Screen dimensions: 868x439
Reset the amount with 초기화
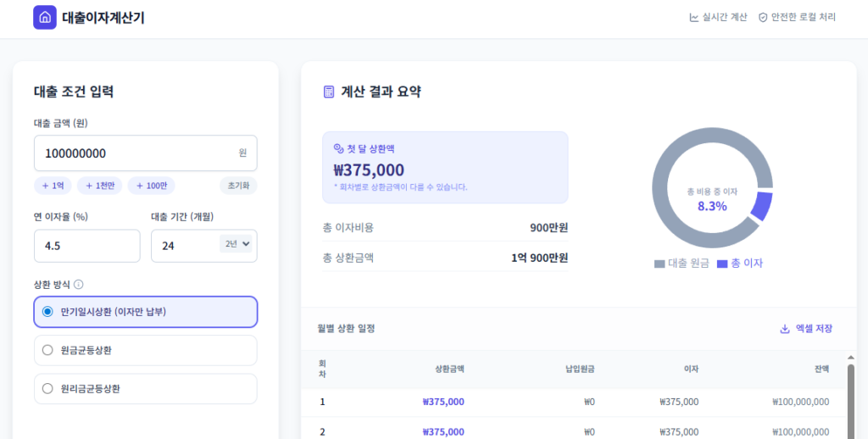(237, 186)
